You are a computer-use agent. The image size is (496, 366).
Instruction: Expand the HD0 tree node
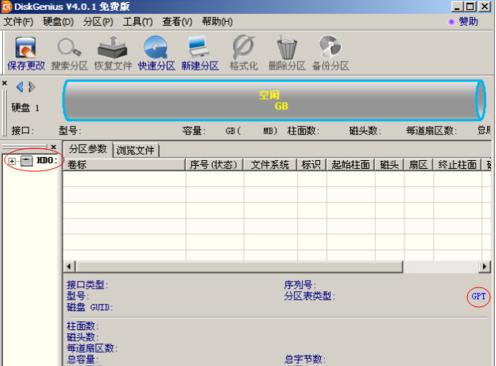tap(12, 161)
